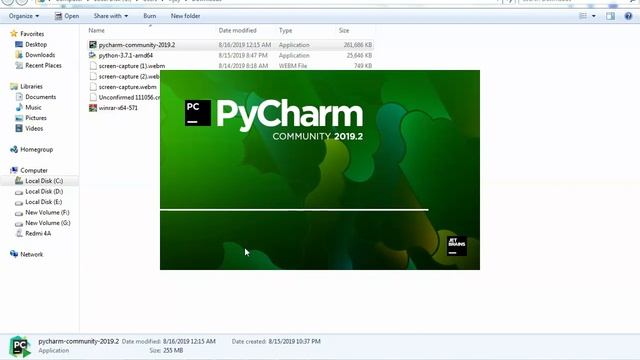
Task: Click the Network globe icon
Action: 14,254
